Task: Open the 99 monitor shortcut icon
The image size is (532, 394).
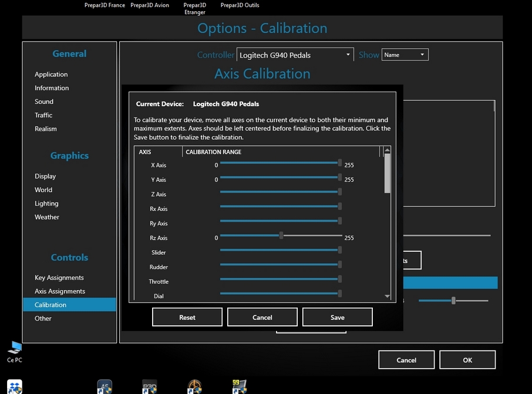Action: point(240,386)
